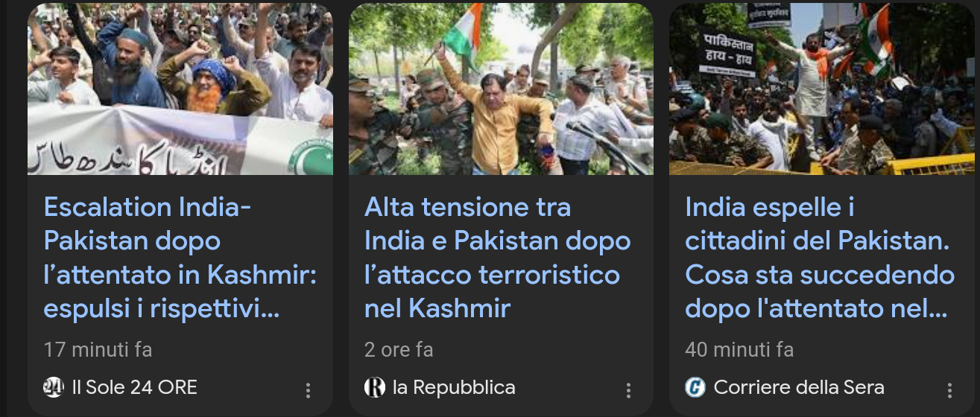The width and height of the screenshot is (980, 417).
Task: Open the la Repubblica card three-dot menu
Action: click(x=628, y=390)
